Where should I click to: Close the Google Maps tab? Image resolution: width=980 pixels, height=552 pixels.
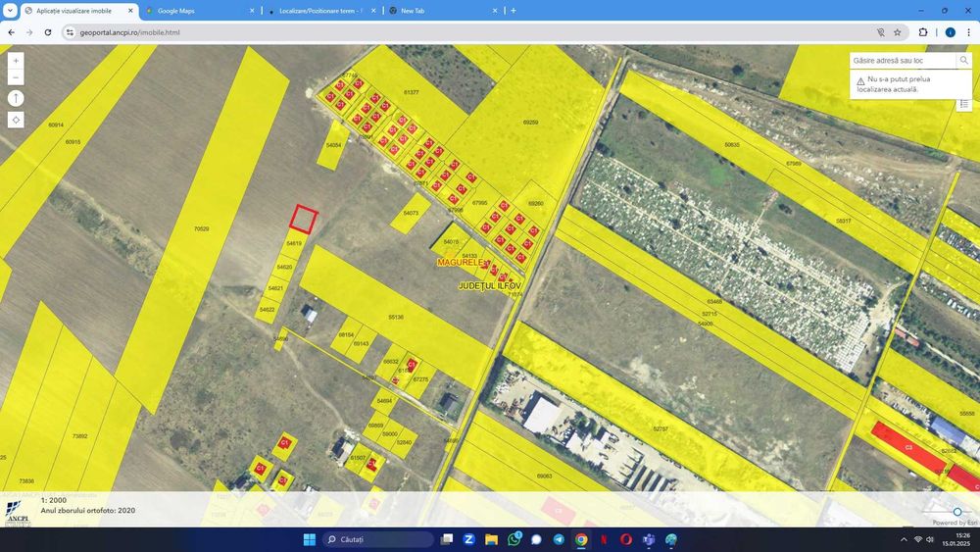point(252,11)
